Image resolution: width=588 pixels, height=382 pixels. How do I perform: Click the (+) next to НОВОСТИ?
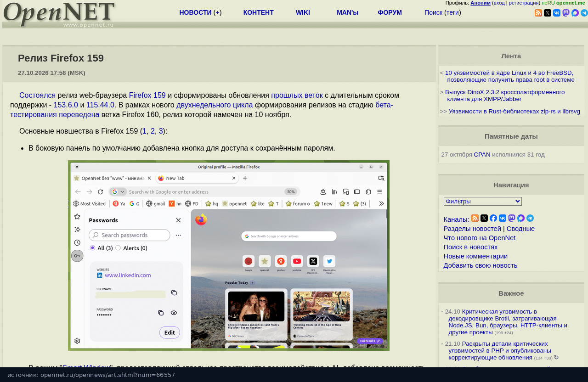point(218,12)
